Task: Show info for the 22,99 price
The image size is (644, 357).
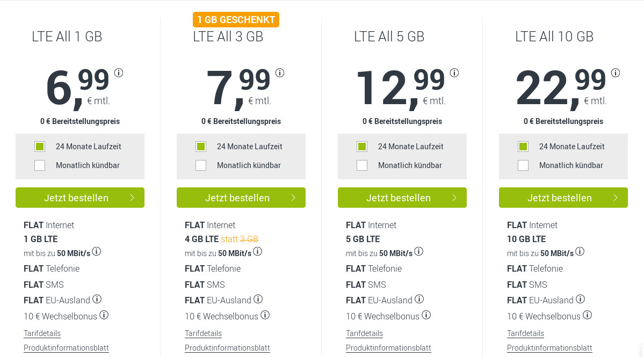Action: 616,73
